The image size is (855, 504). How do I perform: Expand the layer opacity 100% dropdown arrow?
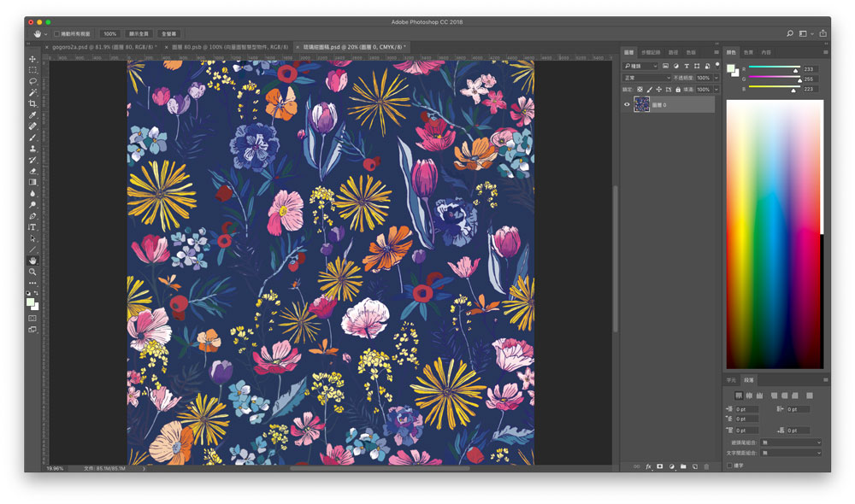(716, 78)
